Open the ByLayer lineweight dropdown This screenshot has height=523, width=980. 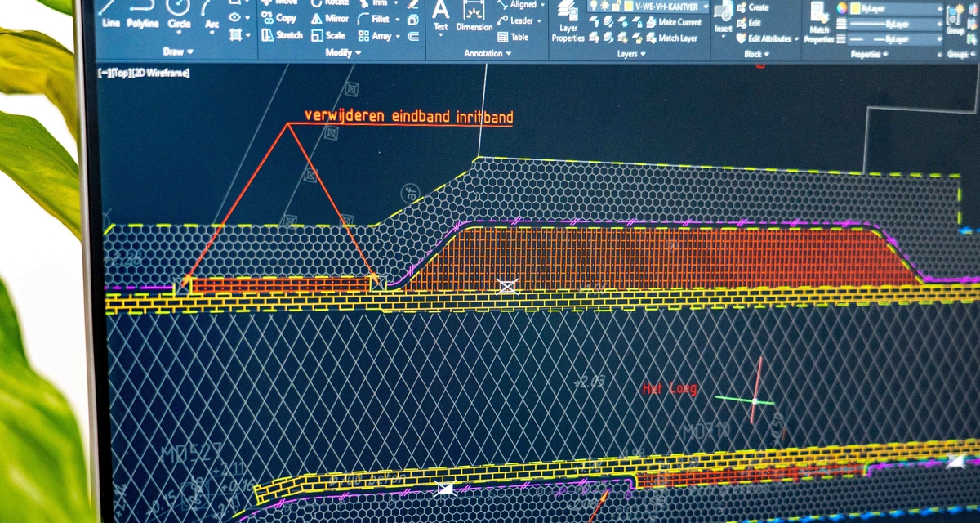click(x=938, y=24)
